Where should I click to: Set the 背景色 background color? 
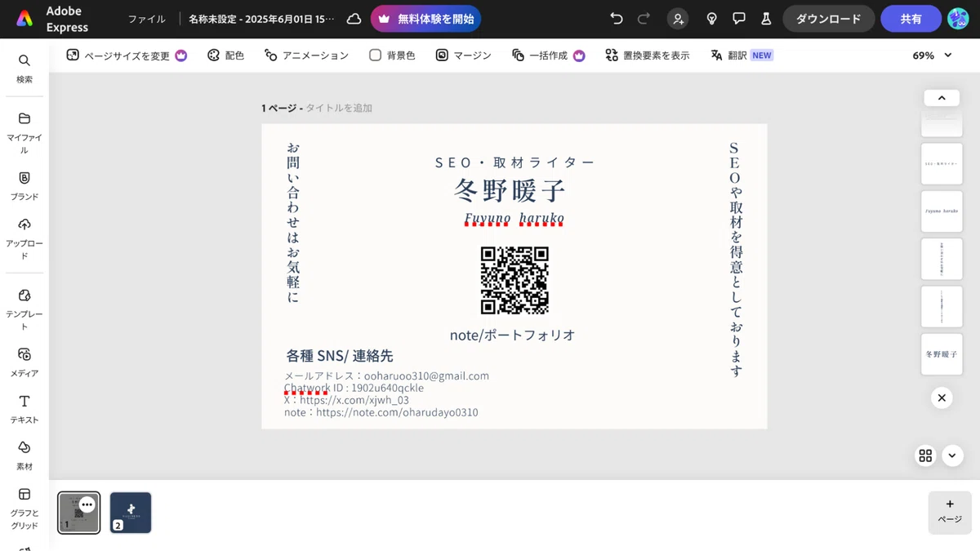click(x=392, y=56)
